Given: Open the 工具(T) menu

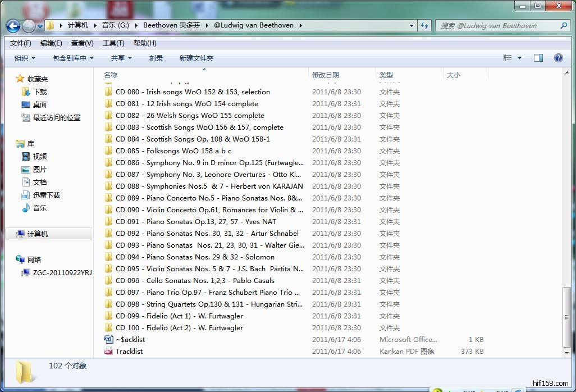Looking at the screenshot, I should 113,43.
